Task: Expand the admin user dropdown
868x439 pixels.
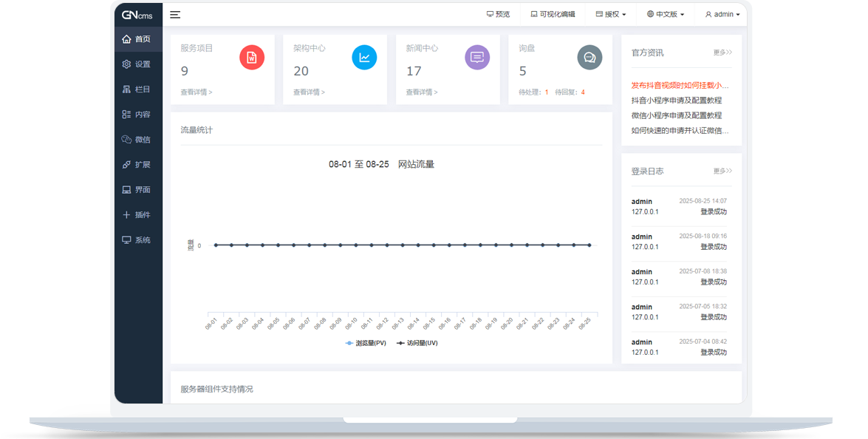Action: (x=722, y=15)
